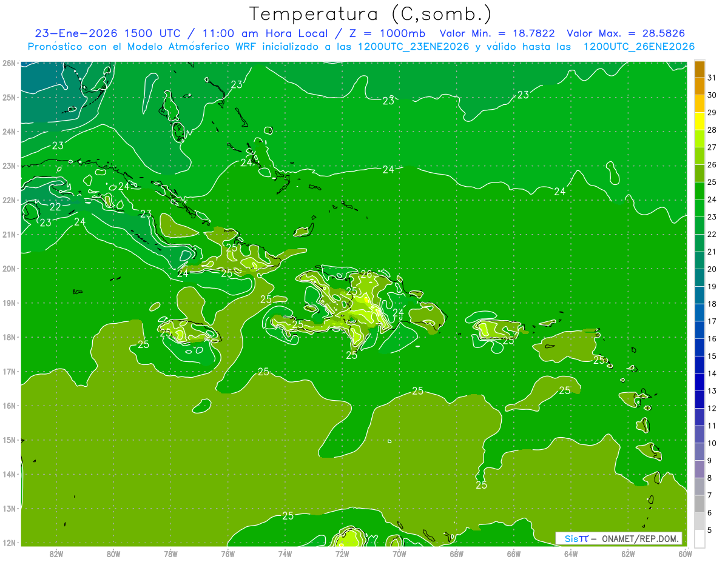This screenshot has height=562, width=728.
Task: Click the "62W" longitude axis label
Action: pos(629,554)
